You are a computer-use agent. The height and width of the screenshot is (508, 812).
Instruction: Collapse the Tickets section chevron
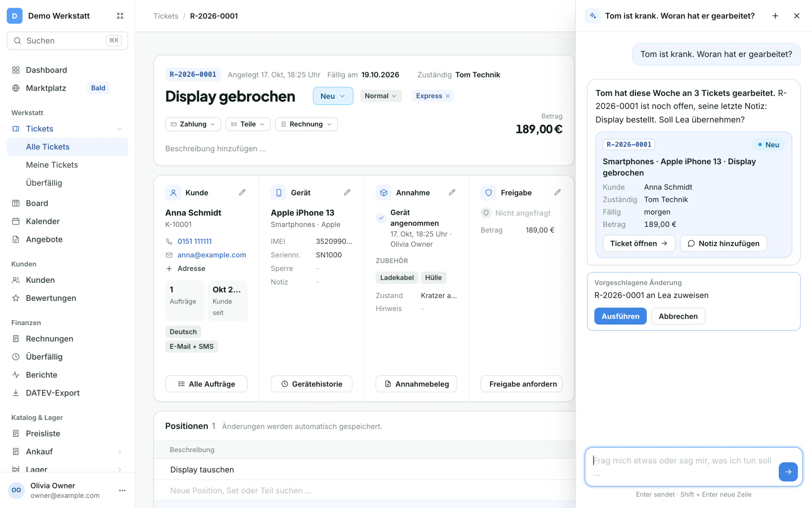(x=119, y=129)
